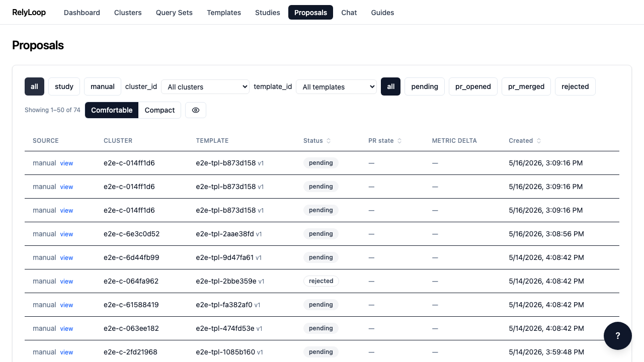
Task: Click template e2e-tpl-2aae38fd
Action: tap(225, 234)
